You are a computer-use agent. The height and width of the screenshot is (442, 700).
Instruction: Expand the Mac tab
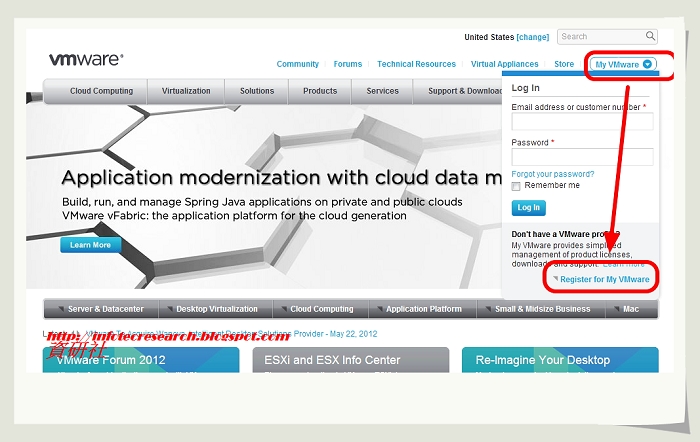click(x=632, y=309)
